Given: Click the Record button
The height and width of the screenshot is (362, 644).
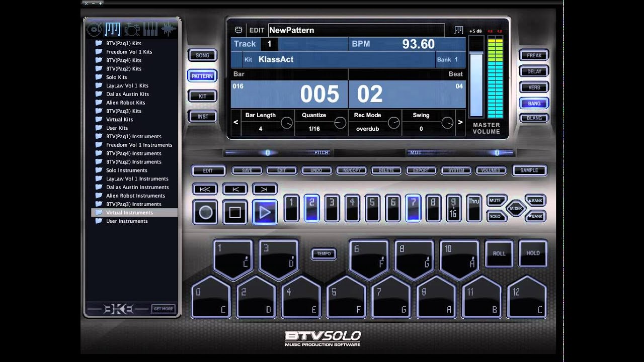Looking at the screenshot, I should pyautogui.click(x=205, y=213).
